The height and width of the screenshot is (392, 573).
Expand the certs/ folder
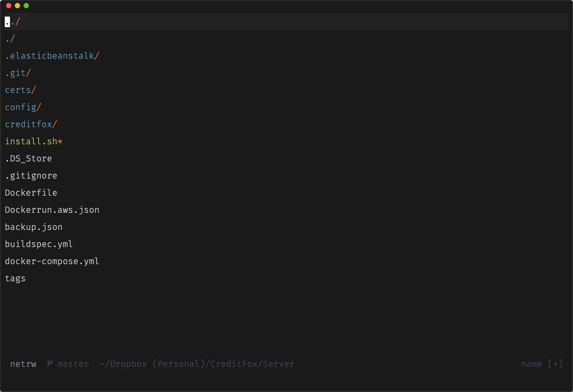(21, 90)
